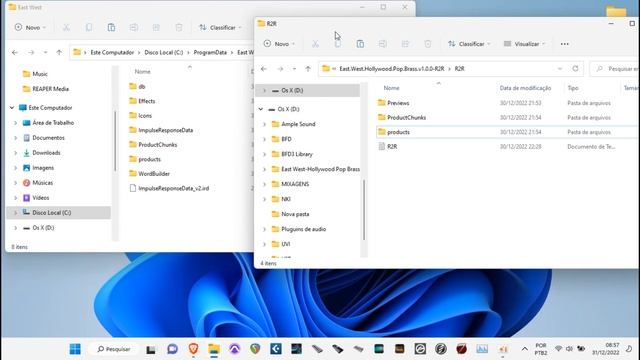This screenshot has width=640, height=360.
Task: Select Nova pasta in navigation tree
Action: 295,214
